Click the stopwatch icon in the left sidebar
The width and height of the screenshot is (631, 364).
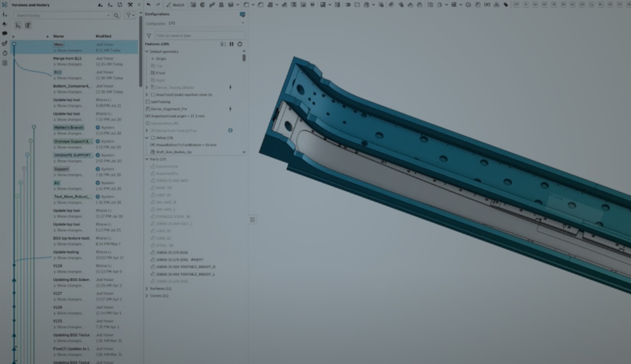pyautogui.click(x=5, y=53)
